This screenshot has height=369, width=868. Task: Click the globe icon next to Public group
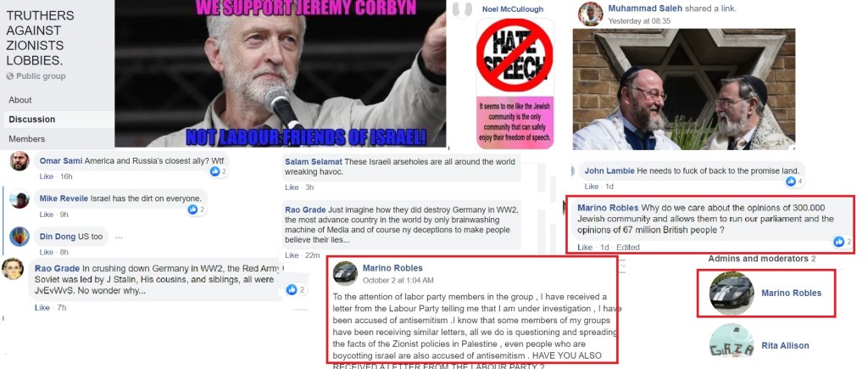[10, 76]
